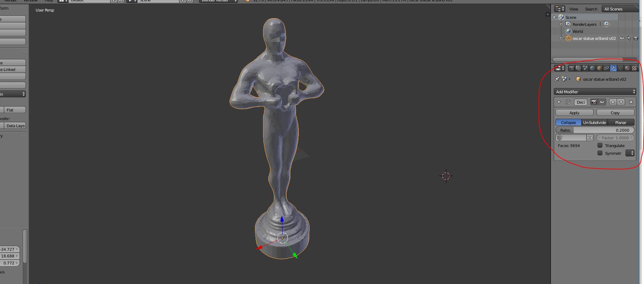Open the Mesh Data triangle tab

pos(620,68)
